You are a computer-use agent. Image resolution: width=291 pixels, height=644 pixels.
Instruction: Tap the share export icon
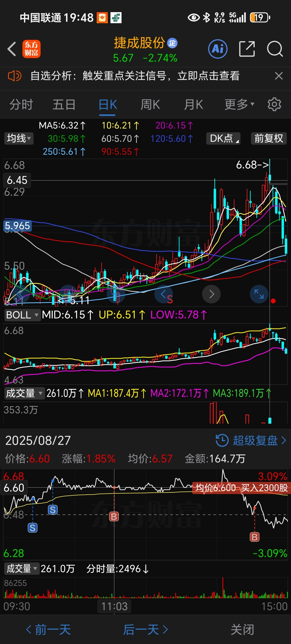[x=247, y=49]
